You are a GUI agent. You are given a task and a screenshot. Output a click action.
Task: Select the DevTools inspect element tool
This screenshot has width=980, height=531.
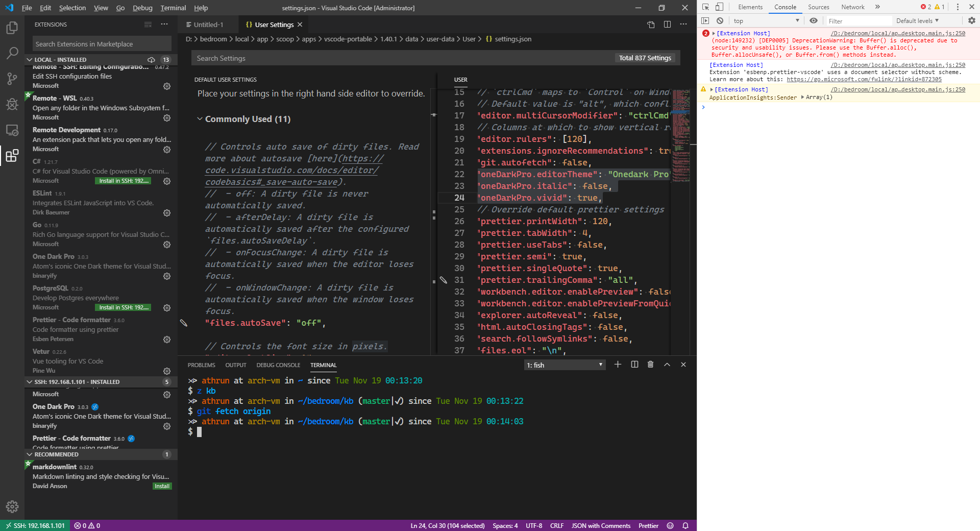click(x=705, y=7)
